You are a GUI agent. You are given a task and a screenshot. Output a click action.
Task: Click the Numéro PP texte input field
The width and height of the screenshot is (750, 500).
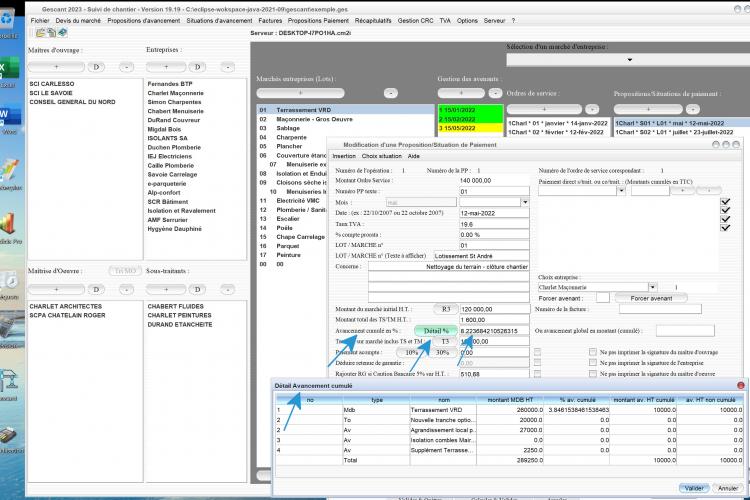494,191
